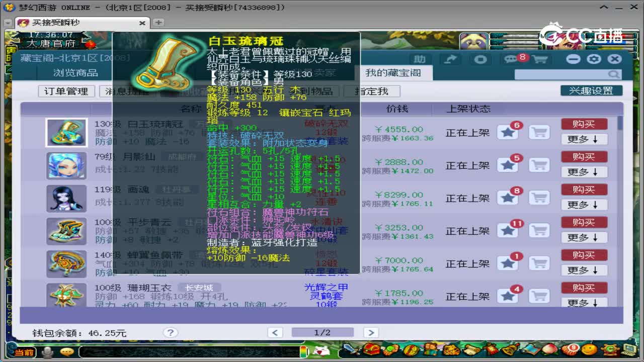Favorite the 白玉琉璃冠 item with star icon
The image size is (644, 362).
coord(508,133)
